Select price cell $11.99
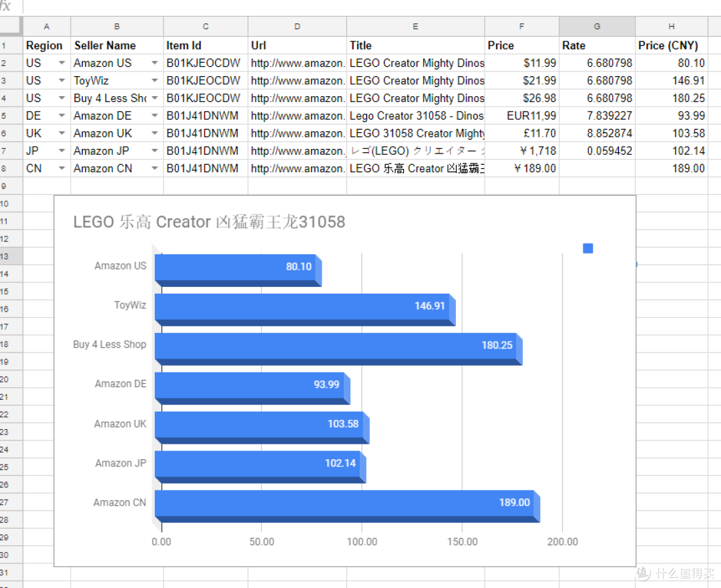 tap(522, 63)
